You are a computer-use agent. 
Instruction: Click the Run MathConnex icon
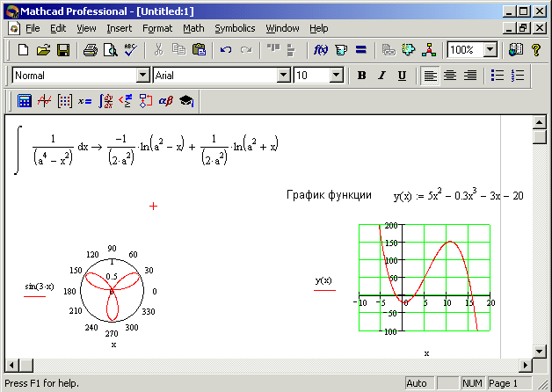tap(428, 50)
